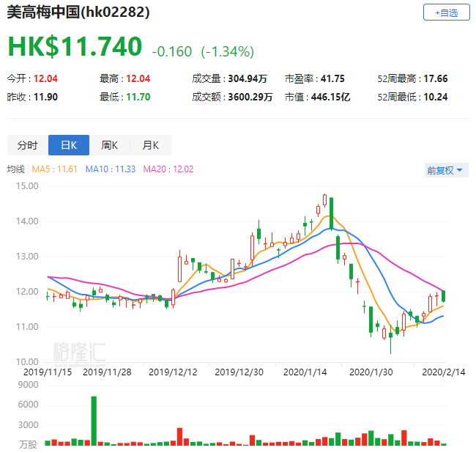
Task: Click the 52周最低 value 10.24
Action: [x=436, y=97]
